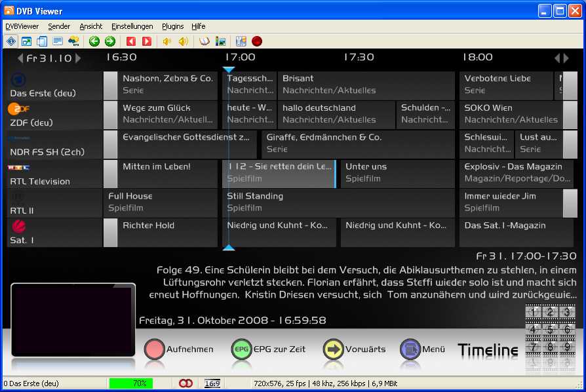The width and height of the screenshot is (586, 392).
Task: Click the red left arrow toolbar button
Action: (131, 41)
